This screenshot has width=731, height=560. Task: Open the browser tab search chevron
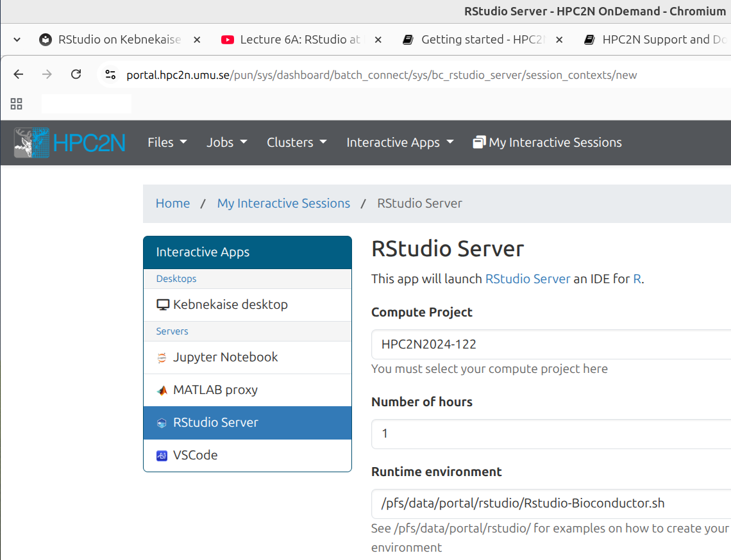(17, 40)
